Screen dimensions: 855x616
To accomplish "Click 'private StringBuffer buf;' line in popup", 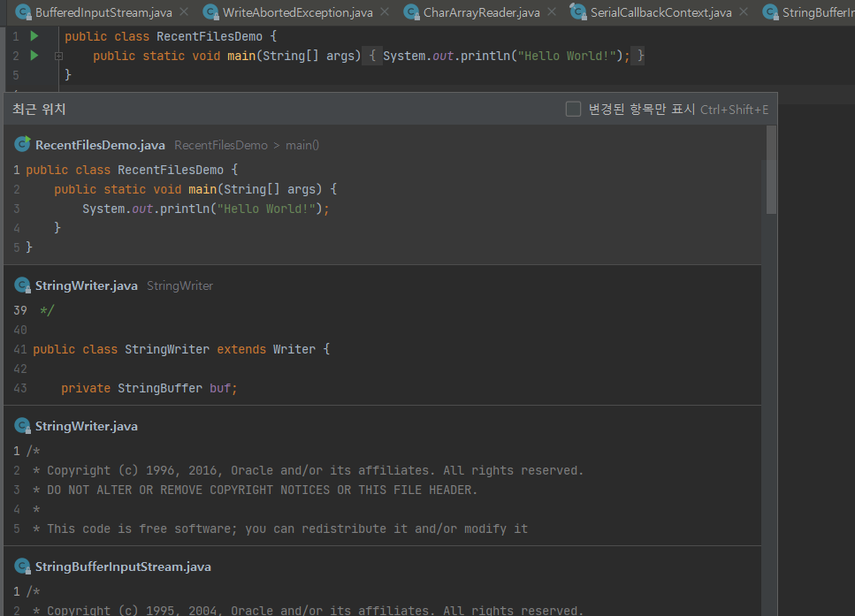I will coord(149,388).
